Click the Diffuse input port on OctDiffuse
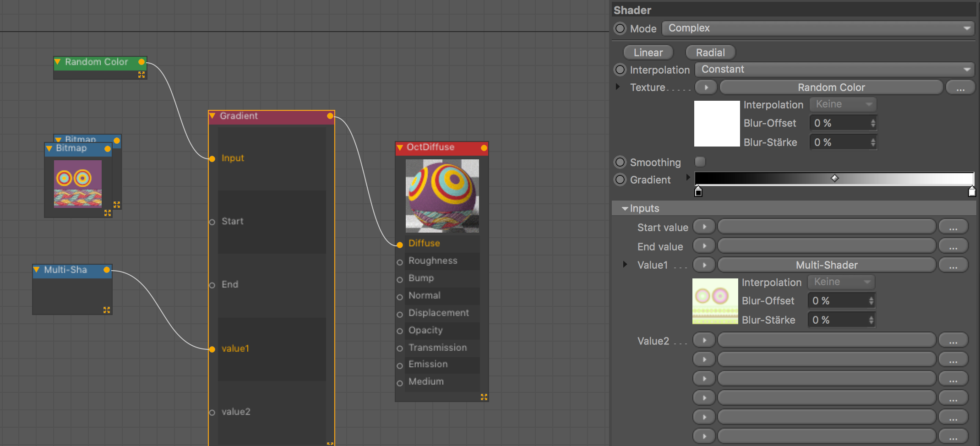Screen dimensions: 980x446 (400, 245)
